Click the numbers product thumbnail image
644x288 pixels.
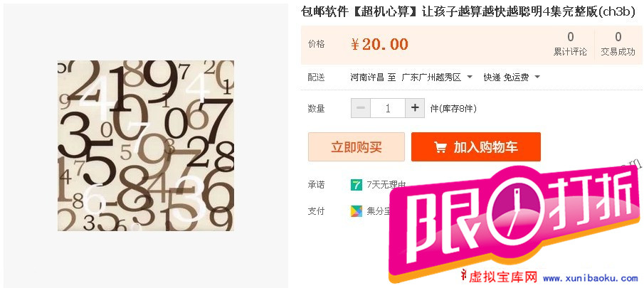(146, 146)
